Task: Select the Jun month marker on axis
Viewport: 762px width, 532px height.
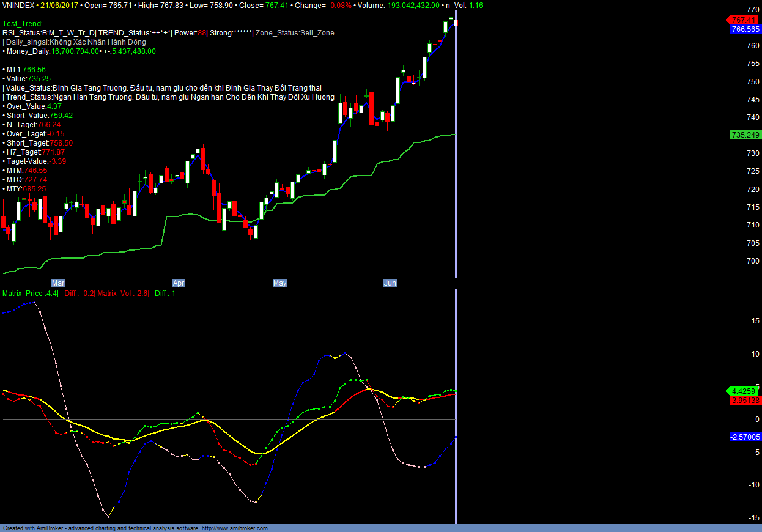Action: pos(390,283)
